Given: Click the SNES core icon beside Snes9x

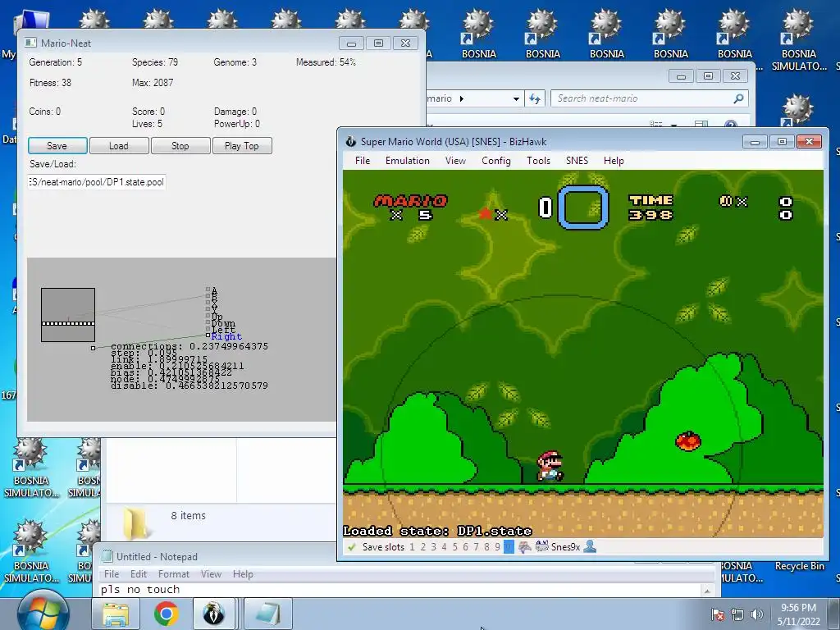Looking at the screenshot, I should [x=542, y=547].
